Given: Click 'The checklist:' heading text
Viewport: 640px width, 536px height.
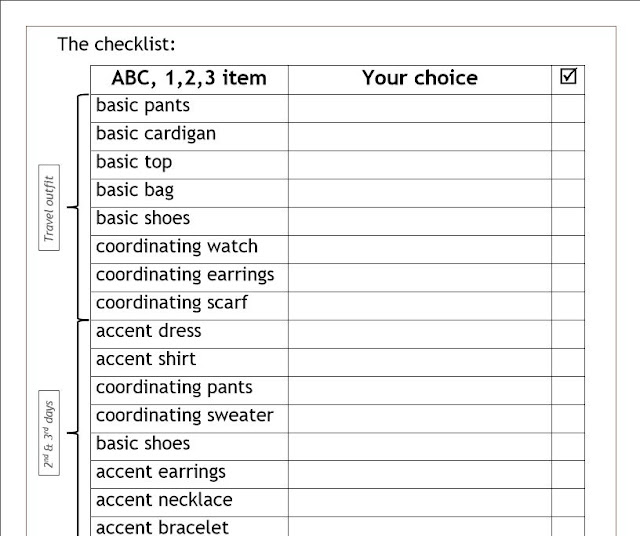Looking at the screenshot, I should pos(116,44).
